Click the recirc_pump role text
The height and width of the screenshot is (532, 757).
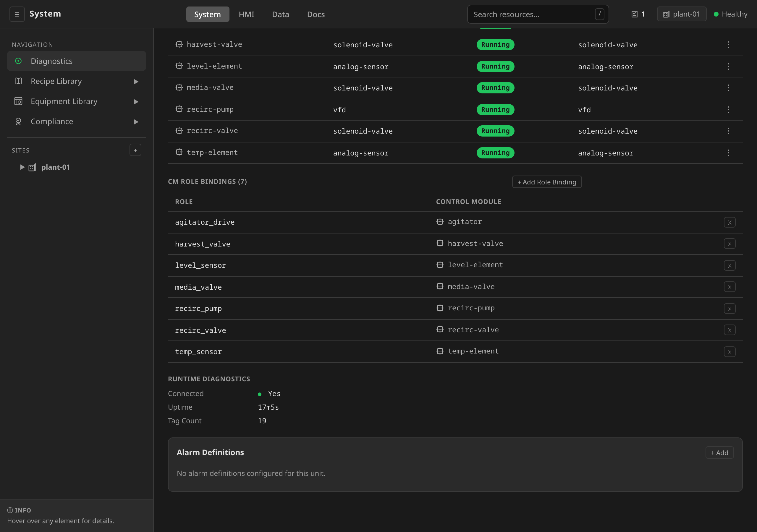coord(198,309)
